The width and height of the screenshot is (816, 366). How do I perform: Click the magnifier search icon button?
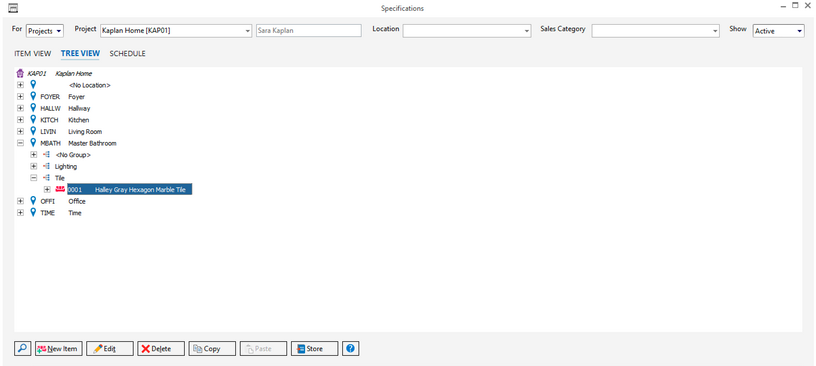[22, 349]
